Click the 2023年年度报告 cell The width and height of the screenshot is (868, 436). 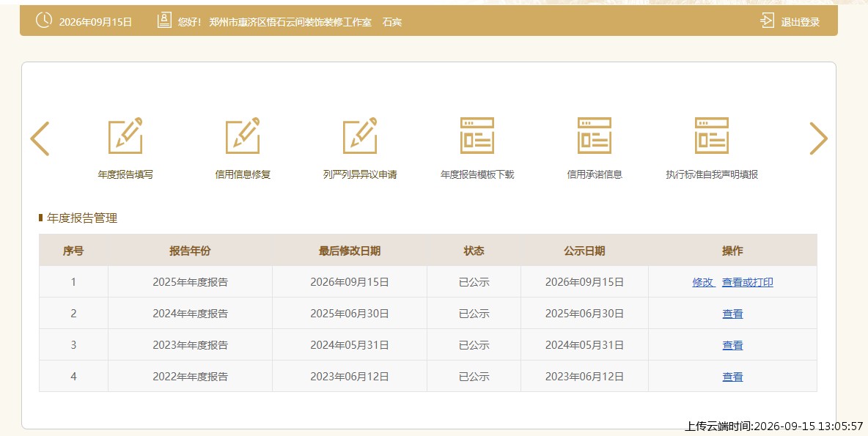(x=190, y=345)
